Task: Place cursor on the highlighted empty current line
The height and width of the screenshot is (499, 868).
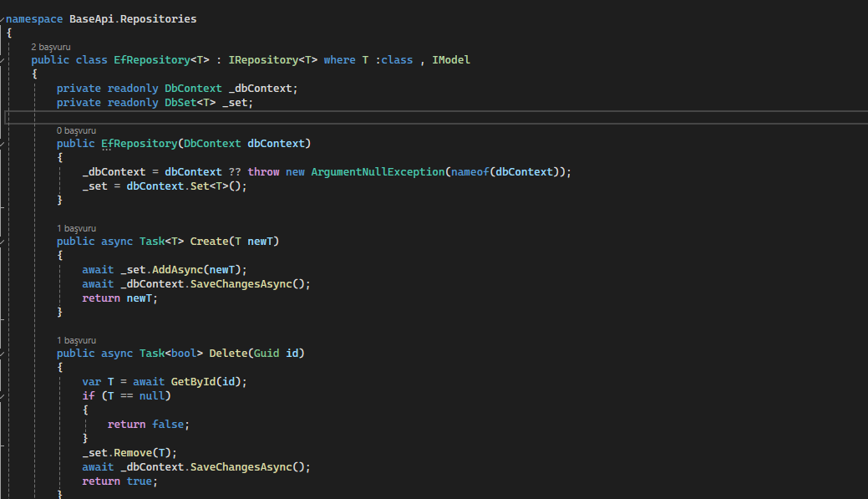Action: click(x=436, y=117)
